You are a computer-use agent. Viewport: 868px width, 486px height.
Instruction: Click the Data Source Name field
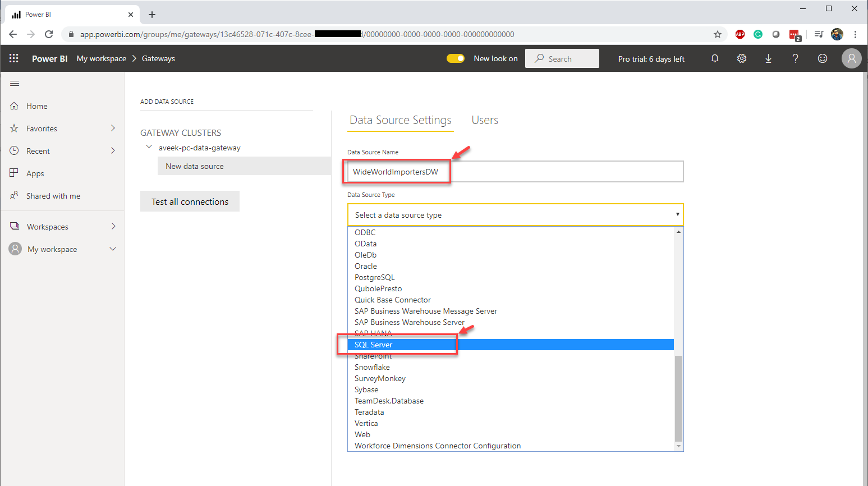515,172
